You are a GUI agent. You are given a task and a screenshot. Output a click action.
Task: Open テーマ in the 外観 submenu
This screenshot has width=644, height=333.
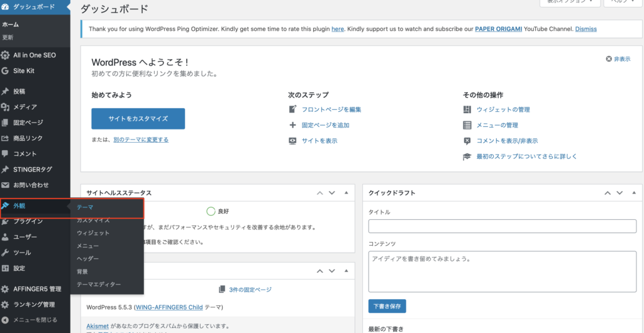point(85,207)
